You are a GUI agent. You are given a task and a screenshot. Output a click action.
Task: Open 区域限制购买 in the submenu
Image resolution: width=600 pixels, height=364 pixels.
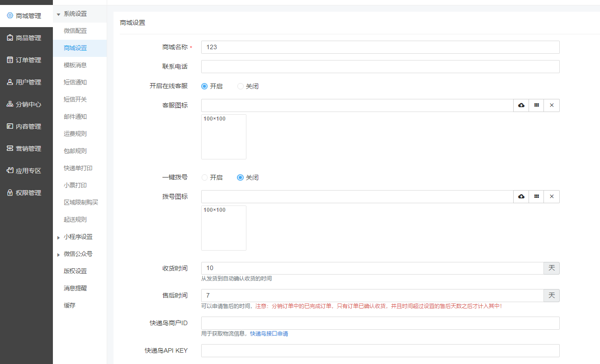pyautogui.click(x=81, y=202)
